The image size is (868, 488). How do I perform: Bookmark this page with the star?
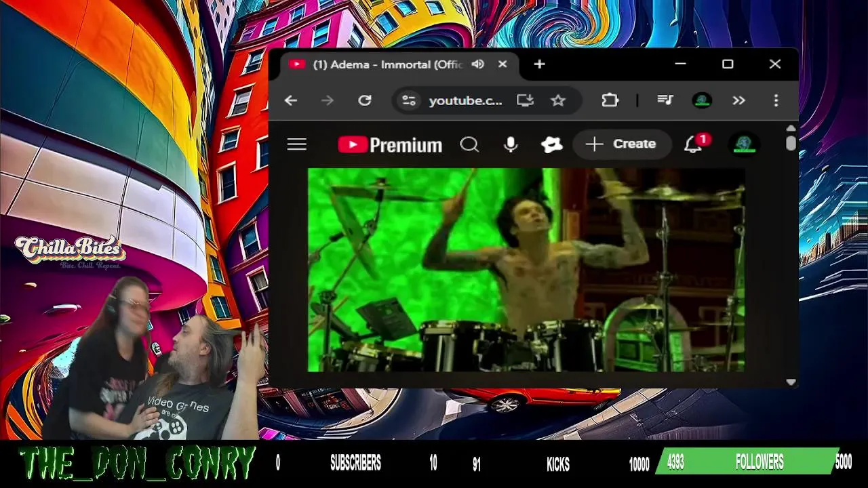point(558,100)
